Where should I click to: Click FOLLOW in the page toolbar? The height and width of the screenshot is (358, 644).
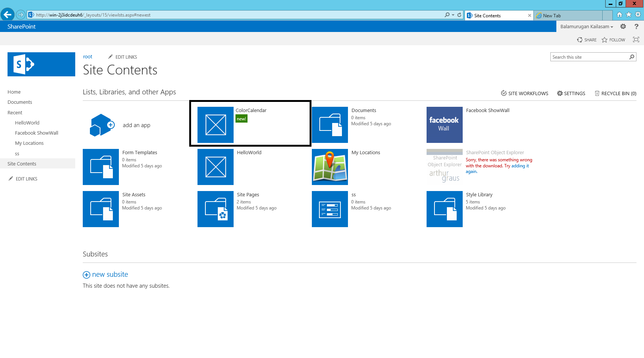[x=613, y=40]
